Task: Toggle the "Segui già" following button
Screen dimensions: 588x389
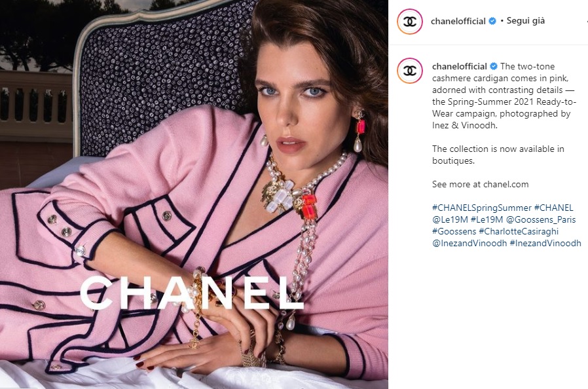Action: point(525,21)
